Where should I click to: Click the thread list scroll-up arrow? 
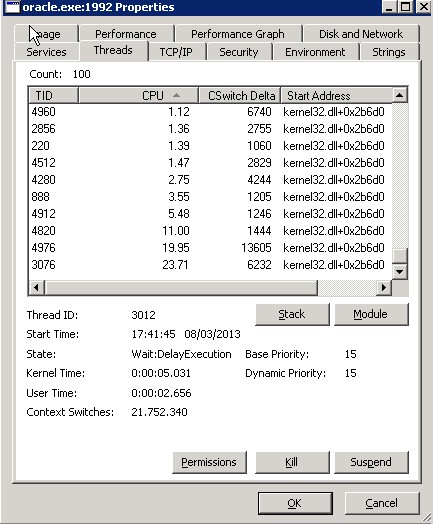pyautogui.click(x=399, y=95)
